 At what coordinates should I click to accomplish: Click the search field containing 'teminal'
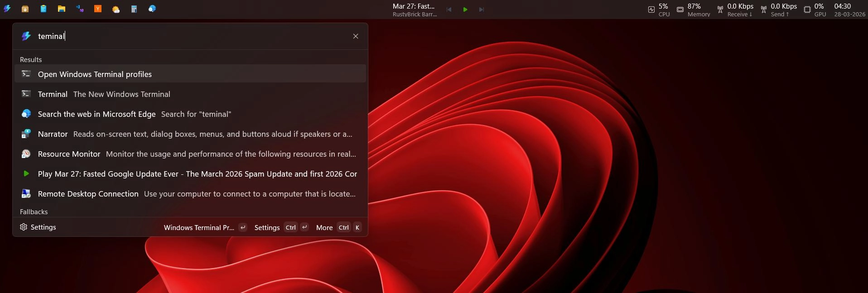pos(190,36)
